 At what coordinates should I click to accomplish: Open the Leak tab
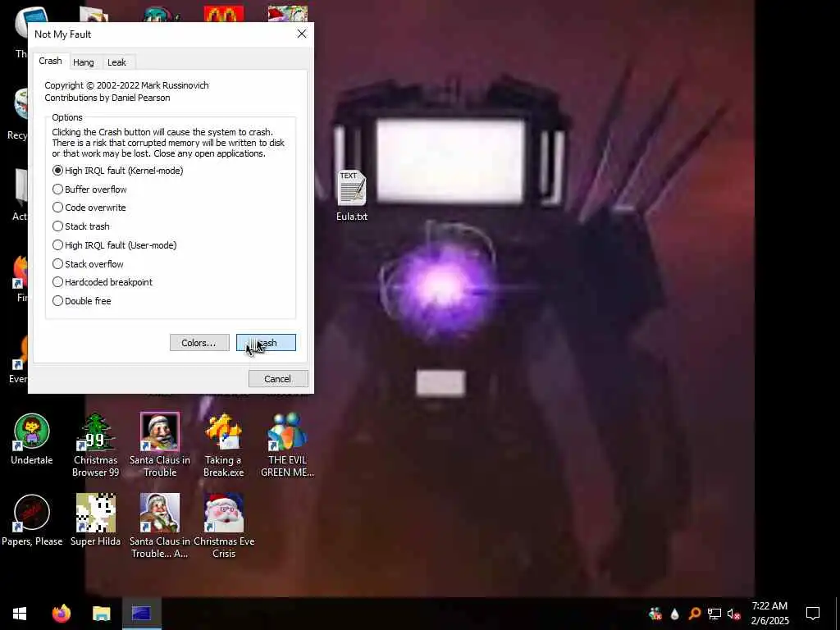pos(116,62)
